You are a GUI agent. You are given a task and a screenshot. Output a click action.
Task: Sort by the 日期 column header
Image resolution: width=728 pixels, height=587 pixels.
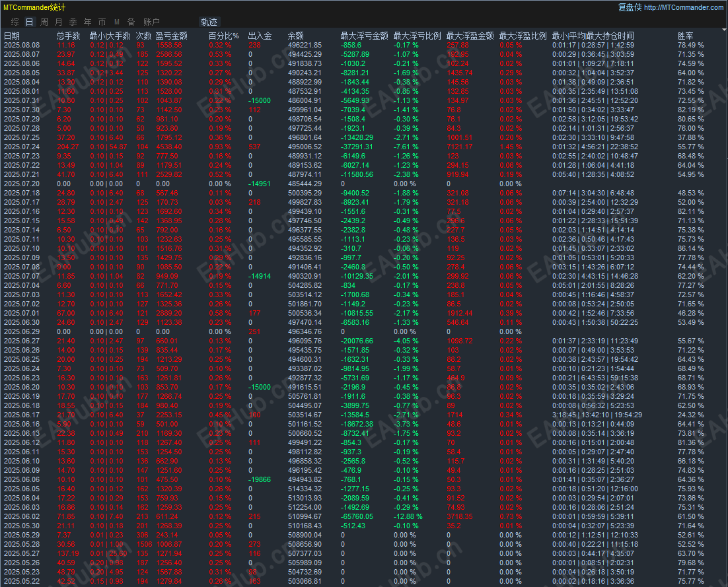coord(12,36)
